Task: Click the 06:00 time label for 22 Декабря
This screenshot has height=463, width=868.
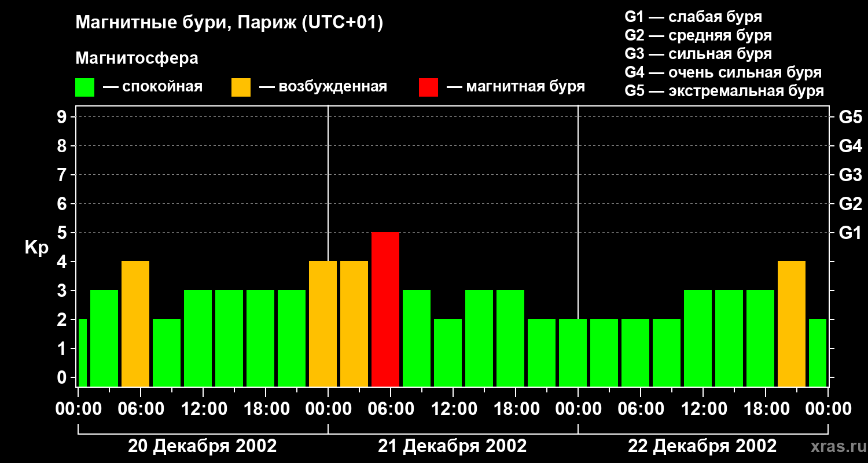Action: pos(640,409)
